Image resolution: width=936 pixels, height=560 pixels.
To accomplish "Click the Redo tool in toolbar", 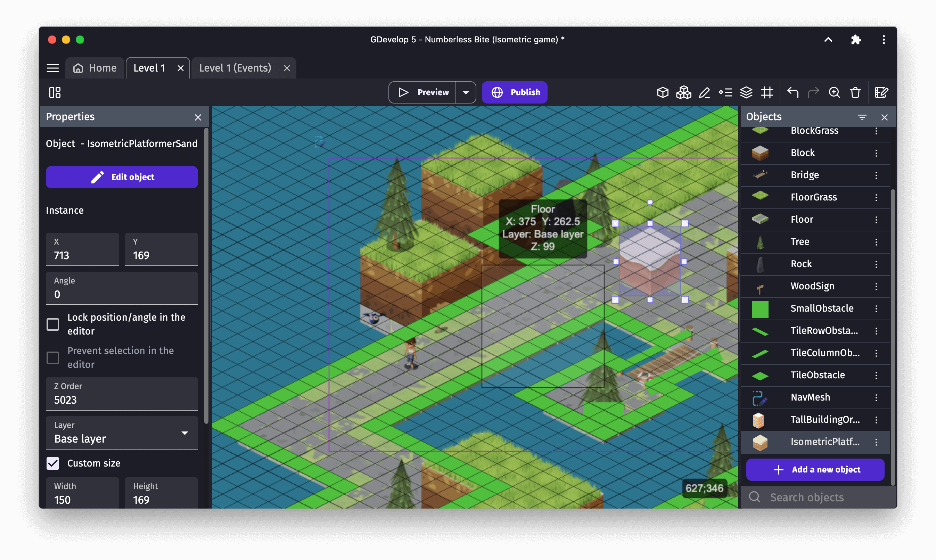I will (x=813, y=92).
